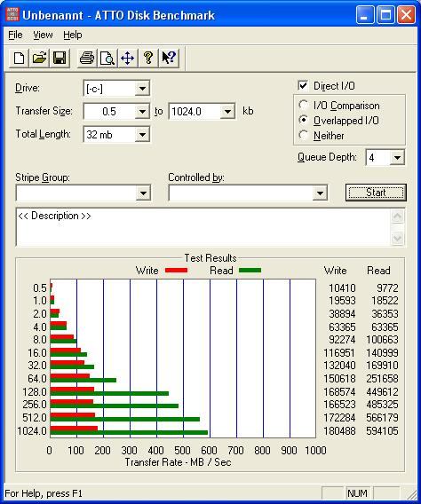The width and height of the screenshot is (421, 504).
Task: Toggle the Direct I/O checkbox
Action: (x=303, y=85)
